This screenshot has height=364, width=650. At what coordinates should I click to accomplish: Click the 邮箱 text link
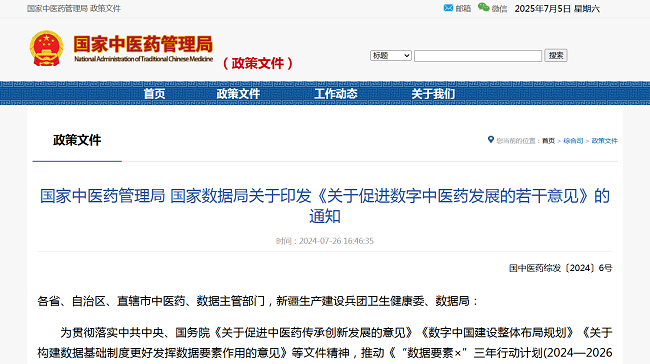click(x=463, y=8)
